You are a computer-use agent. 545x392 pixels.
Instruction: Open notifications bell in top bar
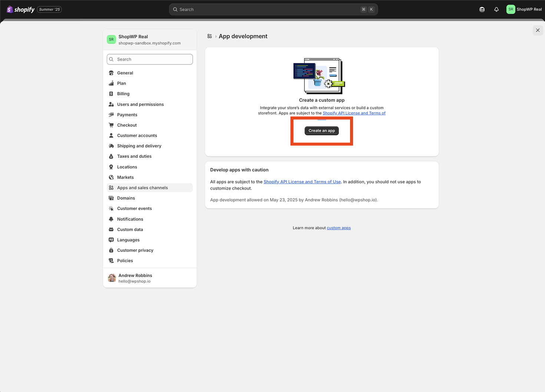pyautogui.click(x=496, y=9)
